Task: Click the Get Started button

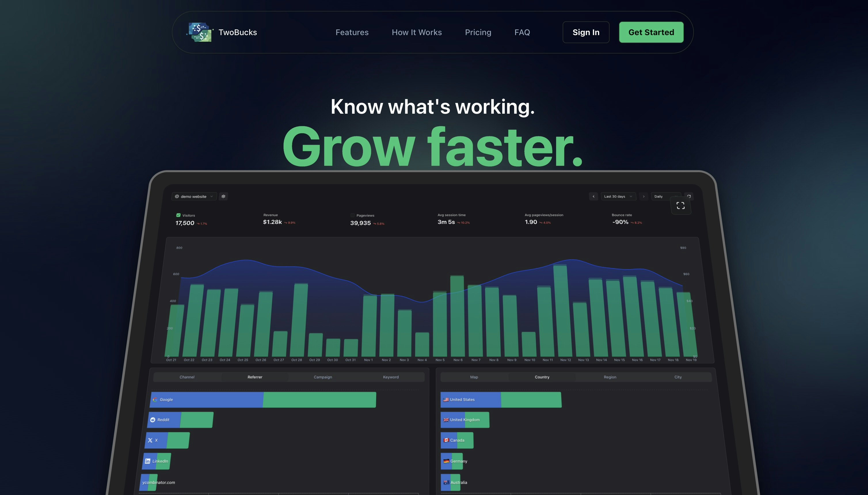Action: pos(651,32)
